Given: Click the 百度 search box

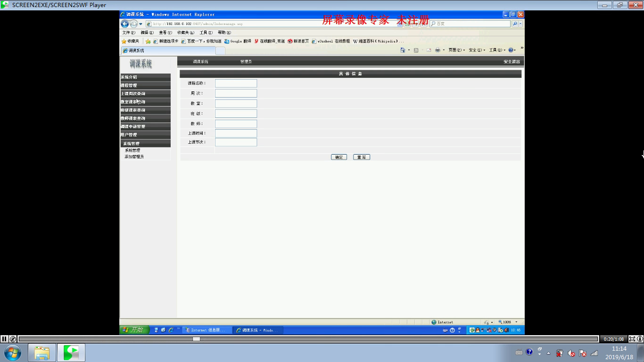Looking at the screenshot, I should pos(470,24).
